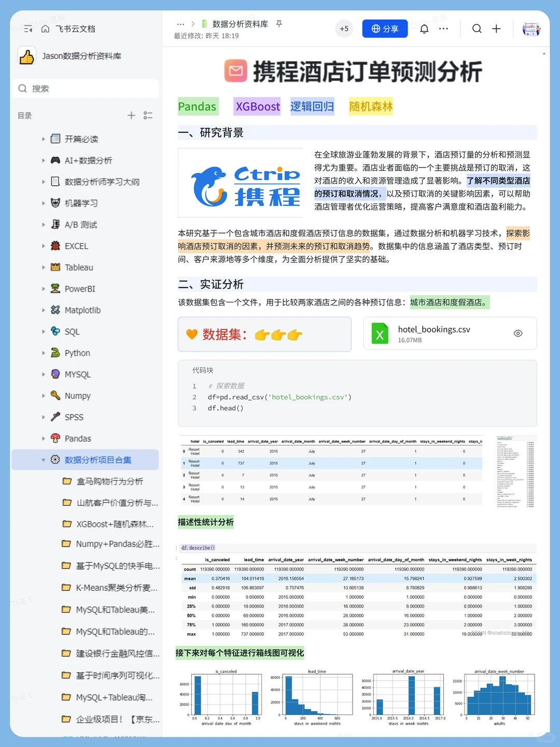Viewport: 560px width, 747px height.
Task: Click the key icon next to Numpy
Action: [x=55, y=395]
